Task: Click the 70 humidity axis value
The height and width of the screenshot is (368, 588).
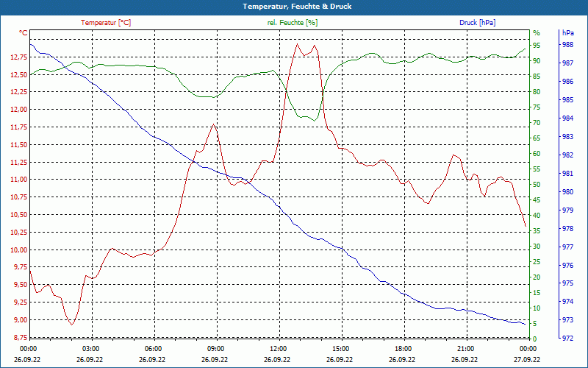Action: click(537, 123)
